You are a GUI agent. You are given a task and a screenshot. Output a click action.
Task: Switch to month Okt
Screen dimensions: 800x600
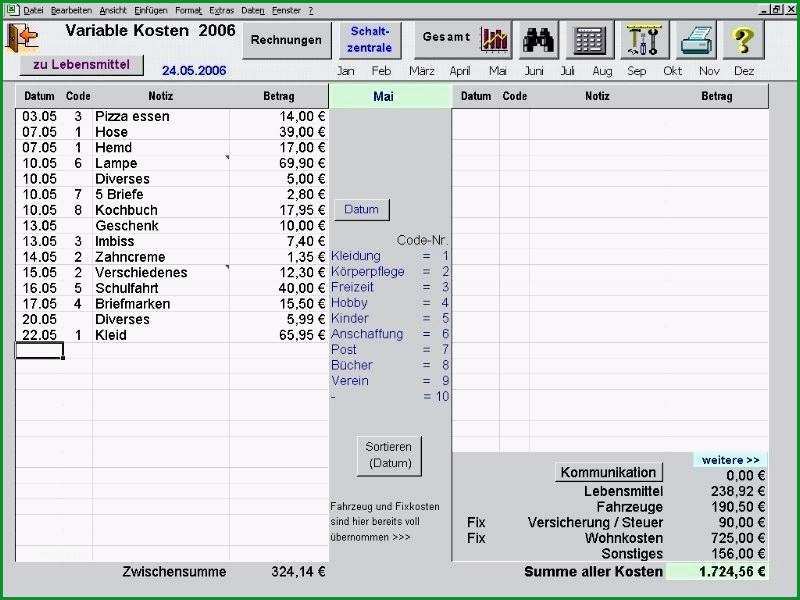672,71
